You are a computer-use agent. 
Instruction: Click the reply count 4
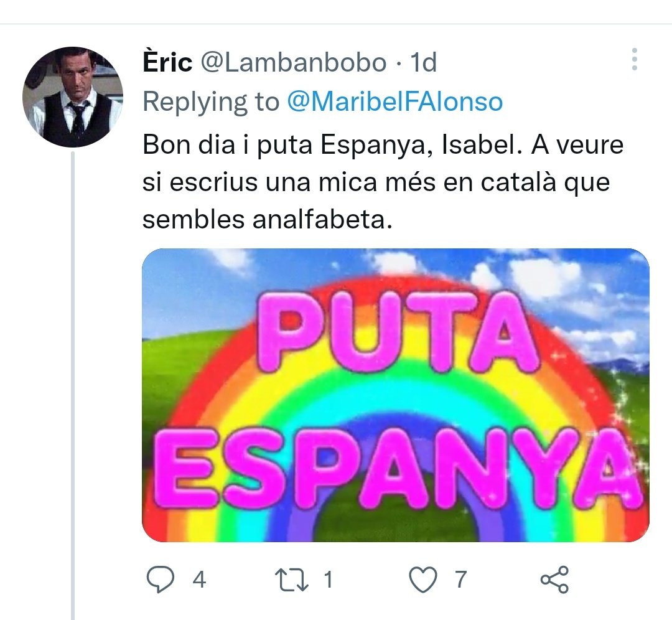pos(199,580)
